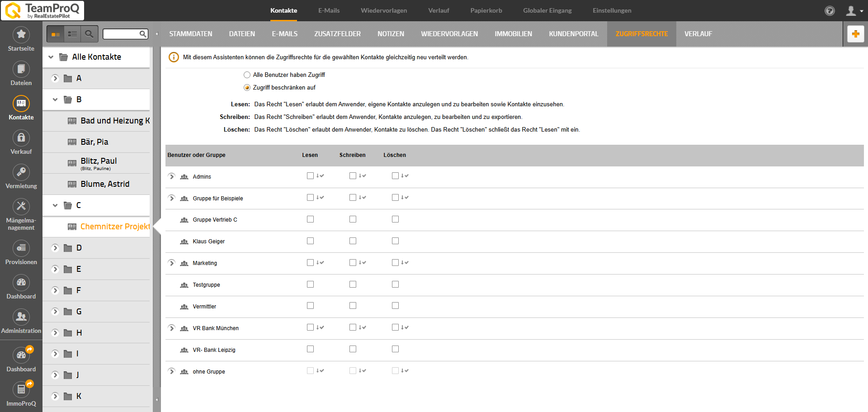Select 'Alle Benutzer haben Zugriff' radio button

(247, 75)
